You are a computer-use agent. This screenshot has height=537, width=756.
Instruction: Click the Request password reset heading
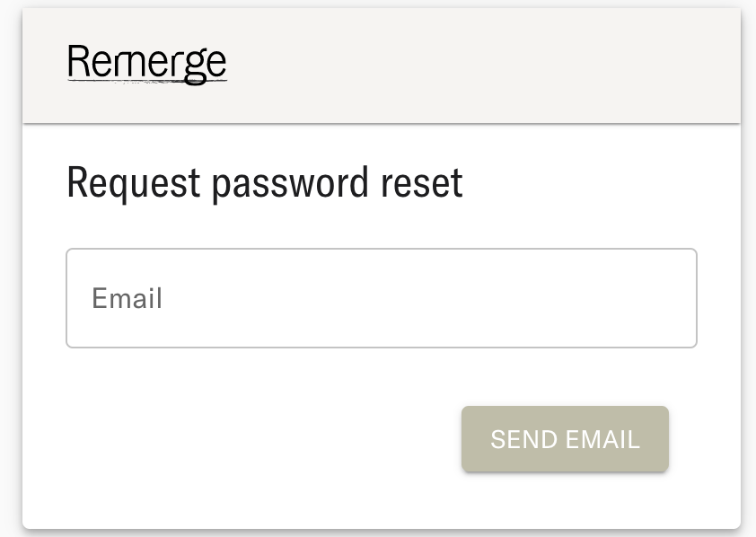pos(263,182)
